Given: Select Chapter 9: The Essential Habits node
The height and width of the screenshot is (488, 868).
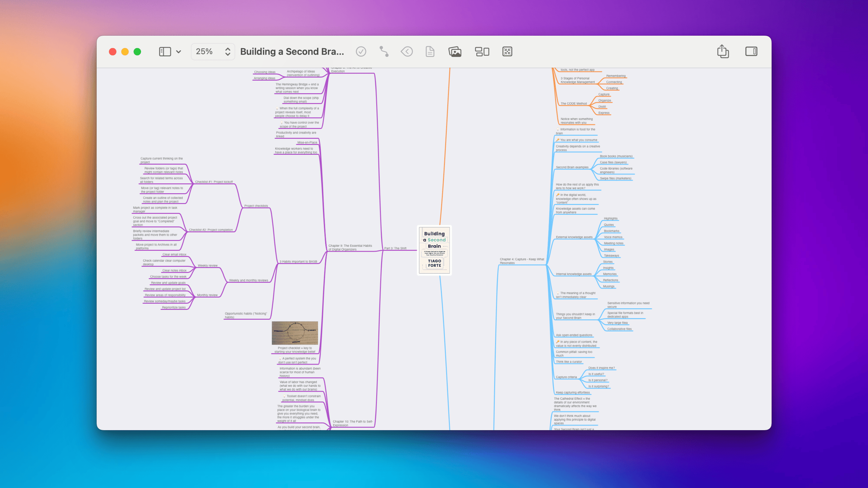Looking at the screenshot, I should click(350, 247).
